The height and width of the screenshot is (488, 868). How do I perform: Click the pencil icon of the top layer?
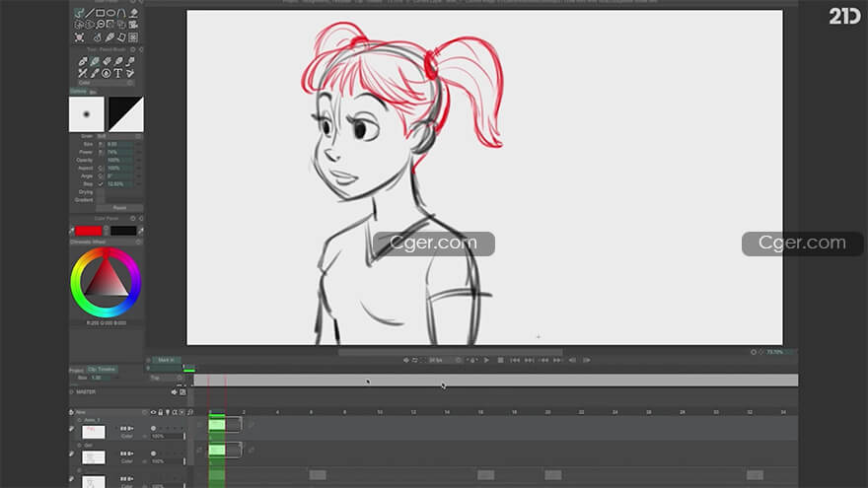[x=71, y=429]
